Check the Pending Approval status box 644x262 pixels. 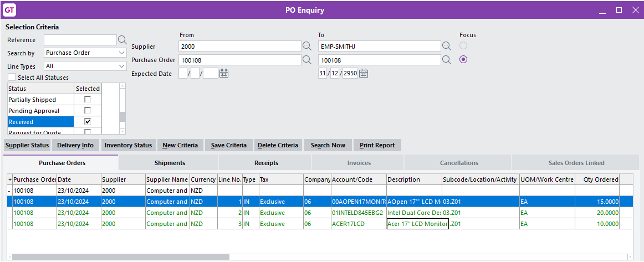pyautogui.click(x=88, y=110)
